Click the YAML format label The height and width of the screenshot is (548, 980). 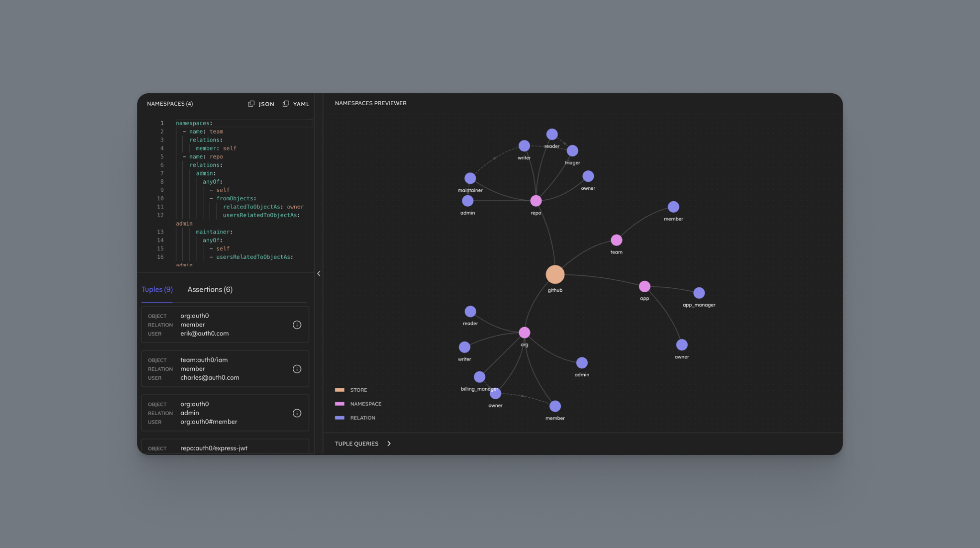[x=301, y=104]
